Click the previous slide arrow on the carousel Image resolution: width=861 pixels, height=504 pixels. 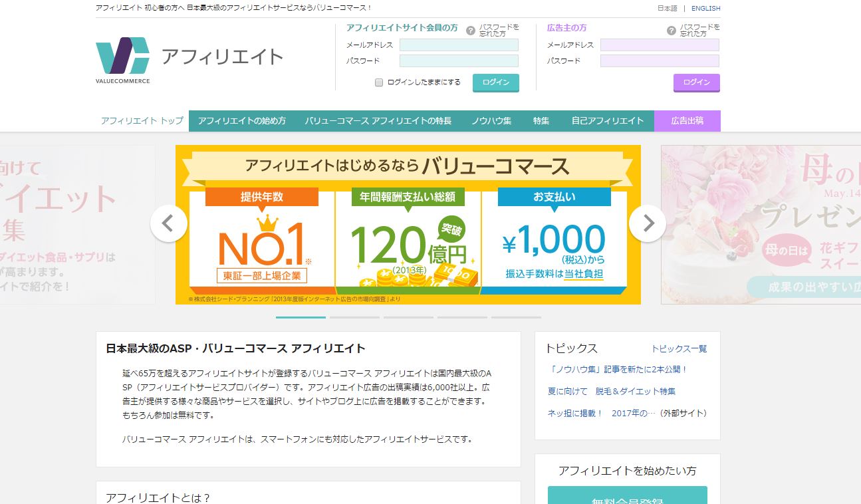[168, 224]
